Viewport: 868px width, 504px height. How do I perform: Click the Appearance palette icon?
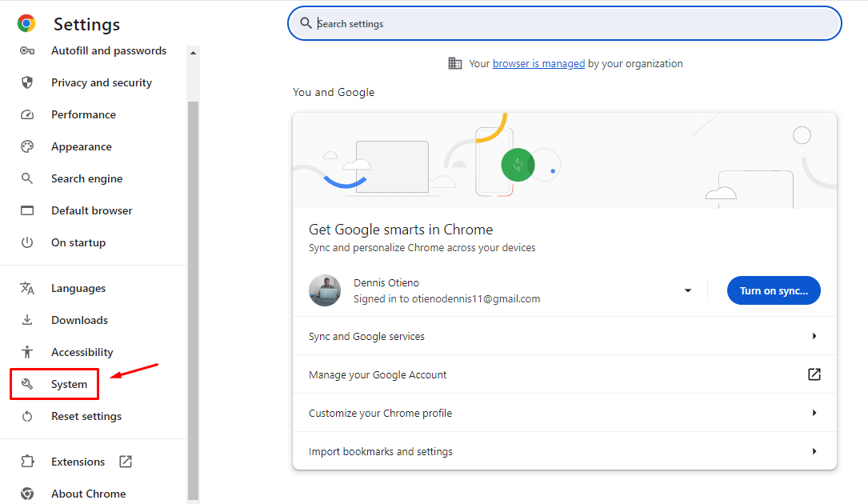[x=27, y=146]
